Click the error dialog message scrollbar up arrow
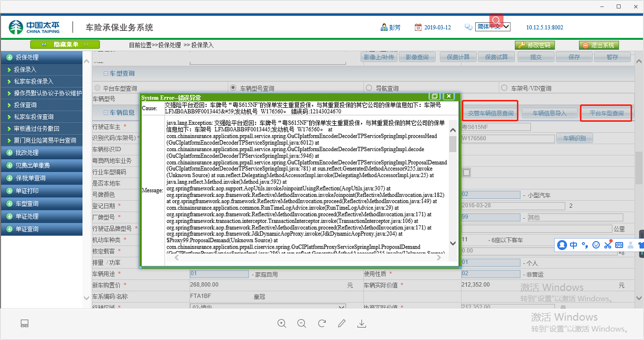 pyautogui.click(x=453, y=130)
